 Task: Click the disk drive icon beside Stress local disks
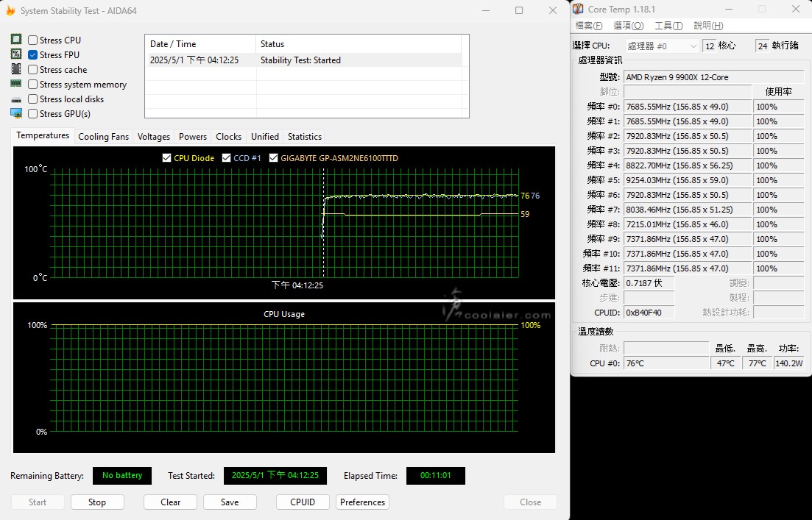pos(16,99)
